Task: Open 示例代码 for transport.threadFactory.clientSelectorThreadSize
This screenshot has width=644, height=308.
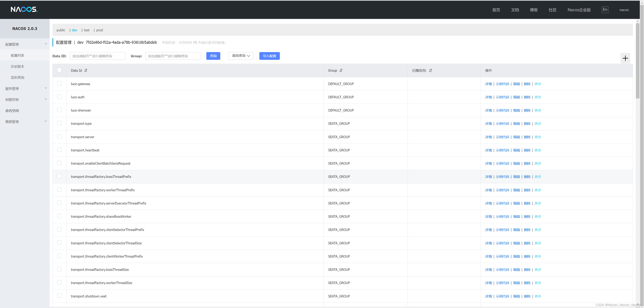Action: tap(502, 243)
